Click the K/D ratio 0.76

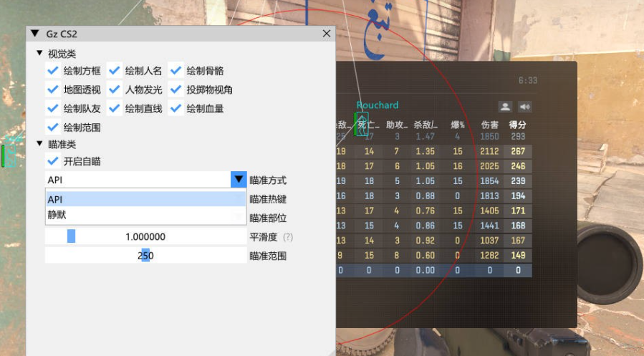pos(425,211)
